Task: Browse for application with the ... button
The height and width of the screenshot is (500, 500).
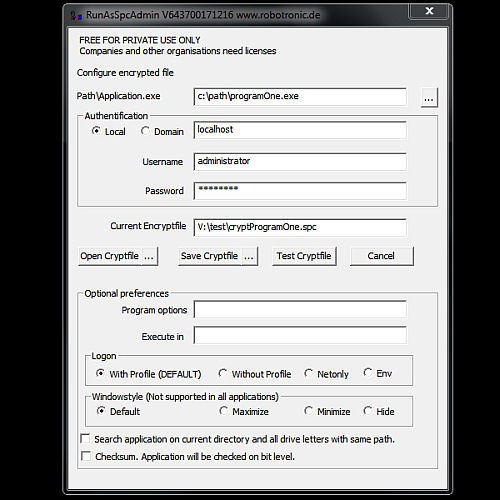Action: 429,98
